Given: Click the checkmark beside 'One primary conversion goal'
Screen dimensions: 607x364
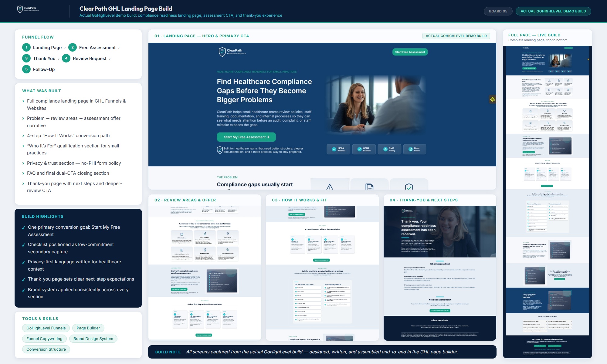Looking at the screenshot, I should tap(23, 228).
